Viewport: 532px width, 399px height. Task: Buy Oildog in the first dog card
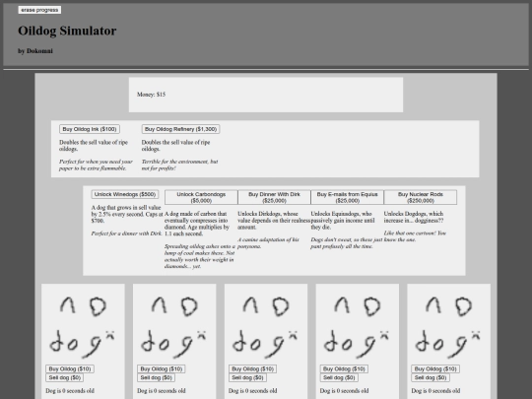click(70, 368)
